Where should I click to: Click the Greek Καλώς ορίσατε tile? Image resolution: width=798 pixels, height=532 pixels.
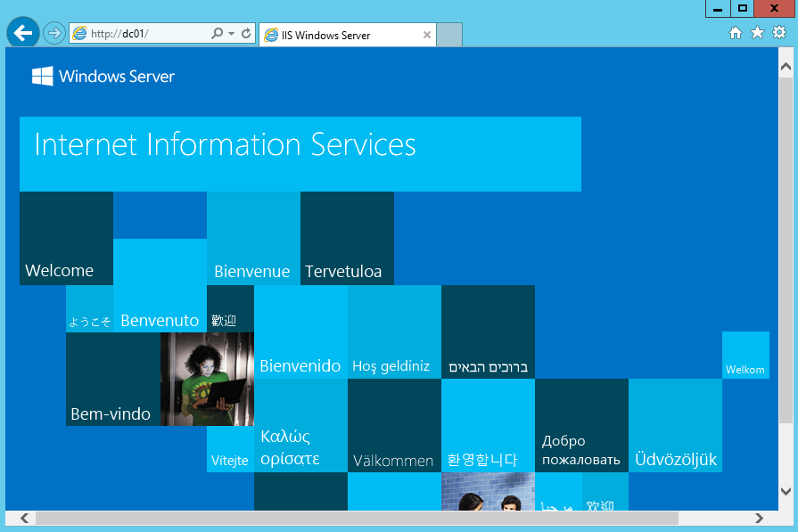pos(300,425)
